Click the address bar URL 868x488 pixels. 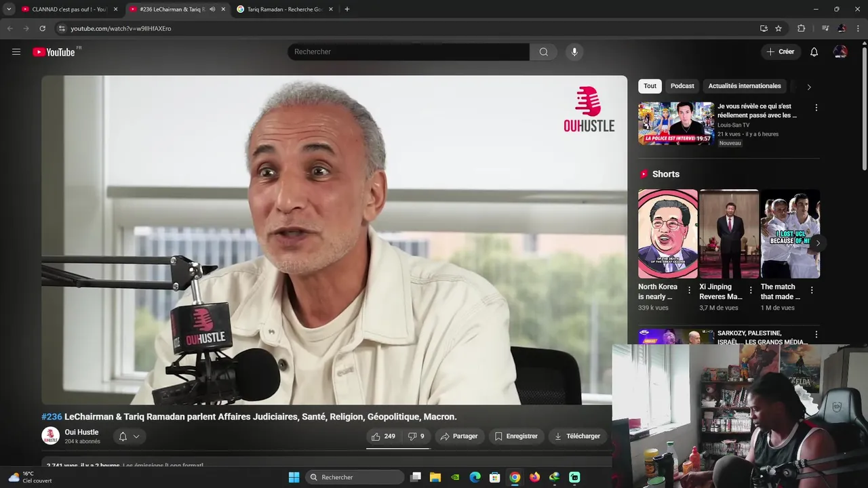pos(121,28)
